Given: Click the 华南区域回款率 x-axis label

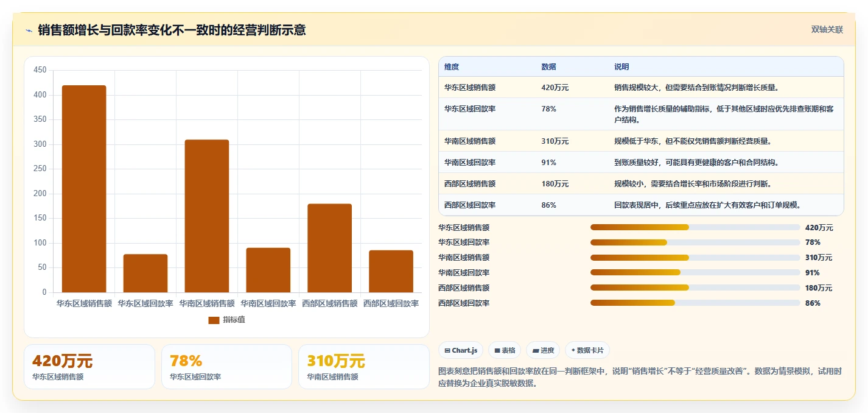Looking at the screenshot, I should click(x=268, y=303).
